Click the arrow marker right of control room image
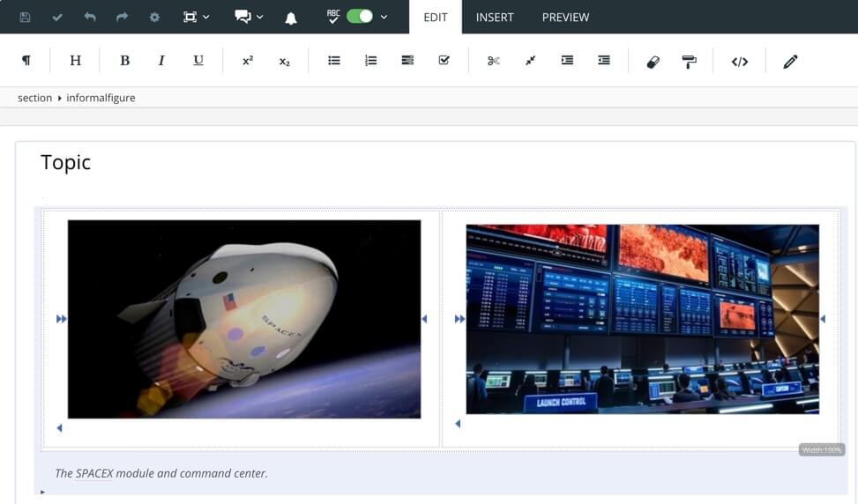This screenshot has width=858, height=504. tap(823, 319)
